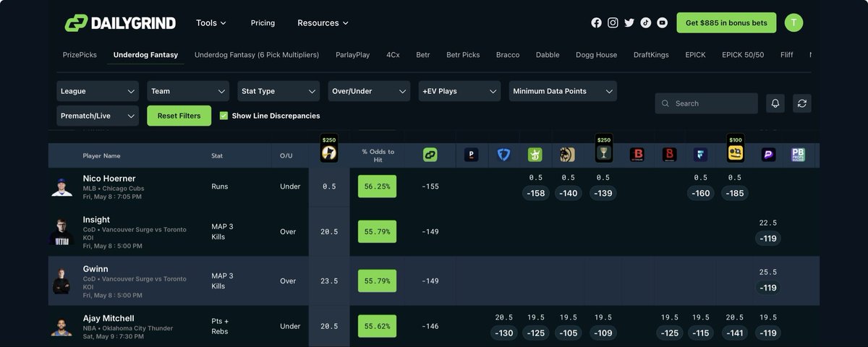Click in the Search input field
This screenshot has height=347, width=868.
707,103
